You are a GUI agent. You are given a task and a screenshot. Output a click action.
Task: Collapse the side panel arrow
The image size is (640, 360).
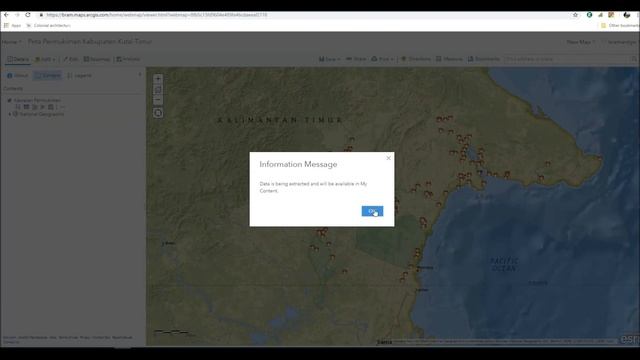pyautogui.click(x=140, y=75)
